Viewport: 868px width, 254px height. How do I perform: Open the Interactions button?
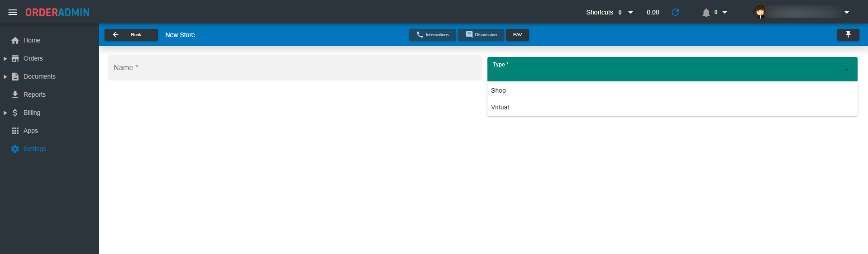click(433, 35)
